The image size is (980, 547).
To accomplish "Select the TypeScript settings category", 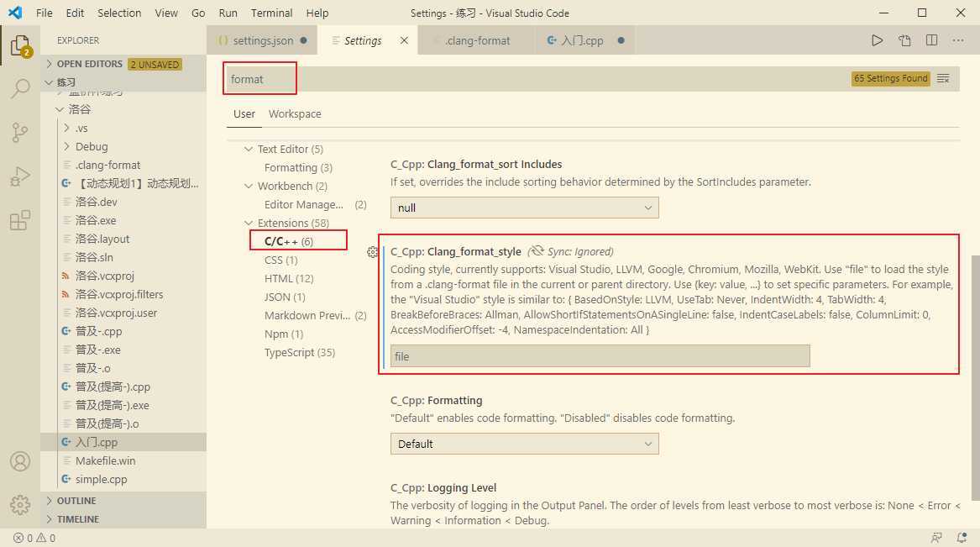I will [x=300, y=353].
